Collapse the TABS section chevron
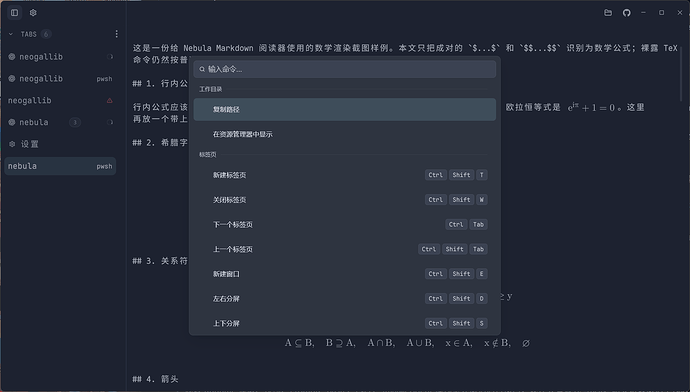The height and width of the screenshot is (392, 690). coord(11,34)
